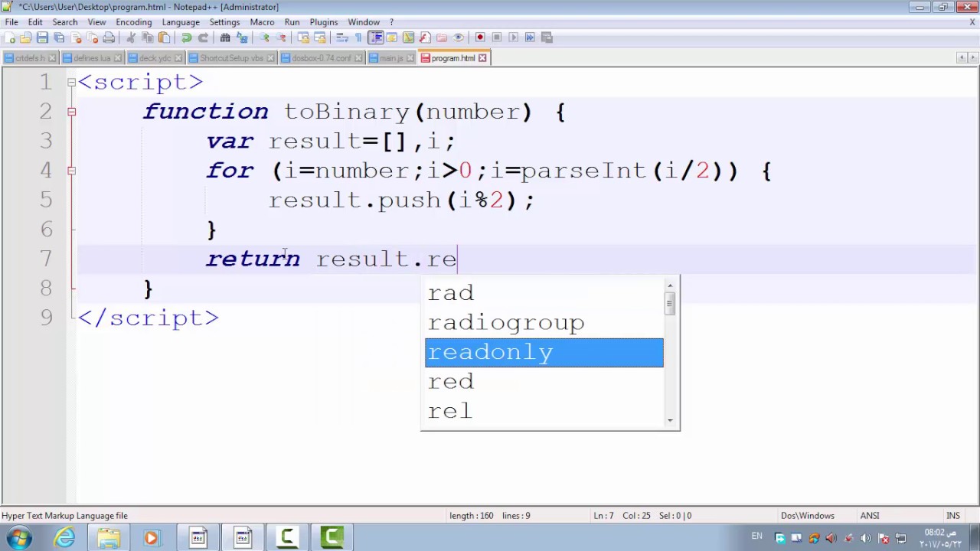Open the Document Map icon
Screen dimensions: 980x551
coord(408,37)
